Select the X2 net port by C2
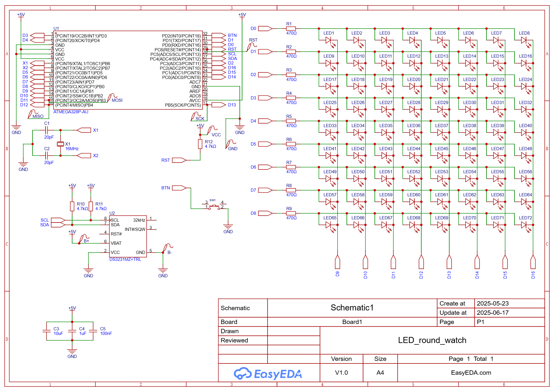554x392 pixels. click(84, 156)
